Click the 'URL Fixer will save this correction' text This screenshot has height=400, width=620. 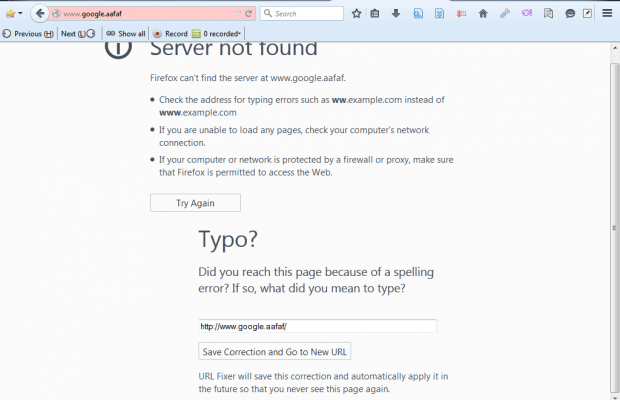(x=323, y=383)
